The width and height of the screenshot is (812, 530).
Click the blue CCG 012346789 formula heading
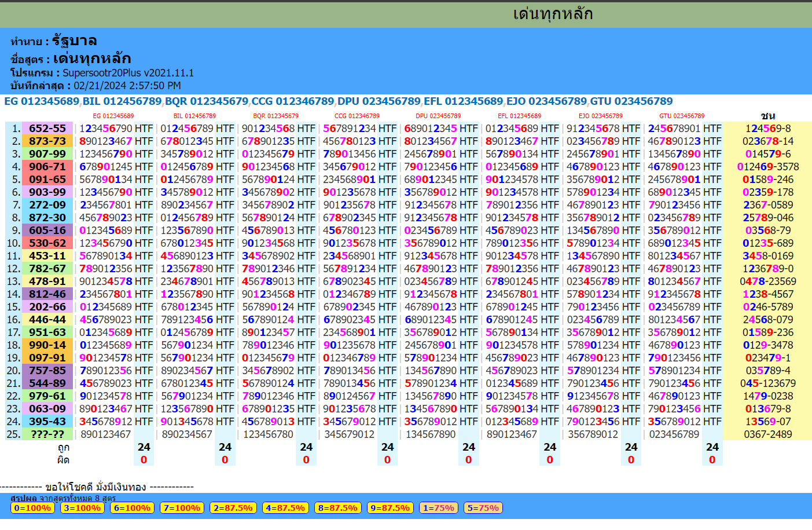(x=293, y=101)
